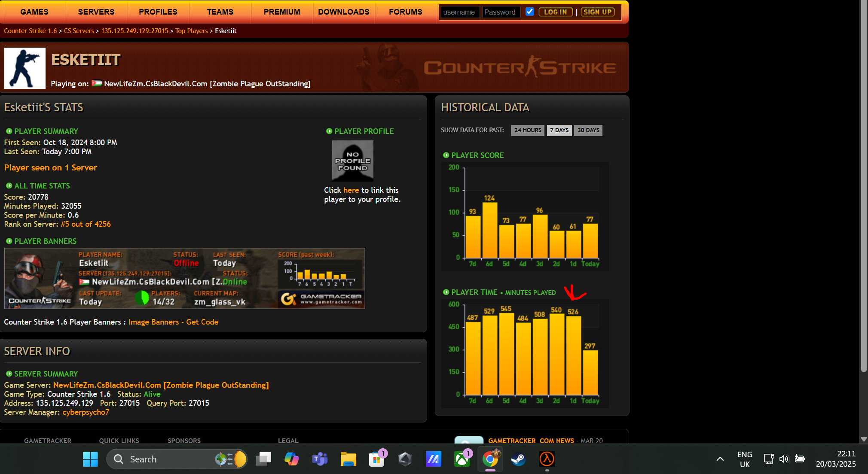The height and width of the screenshot is (474, 868).
Task: Show data for past 24 HOURS
Action: [528, 130]
